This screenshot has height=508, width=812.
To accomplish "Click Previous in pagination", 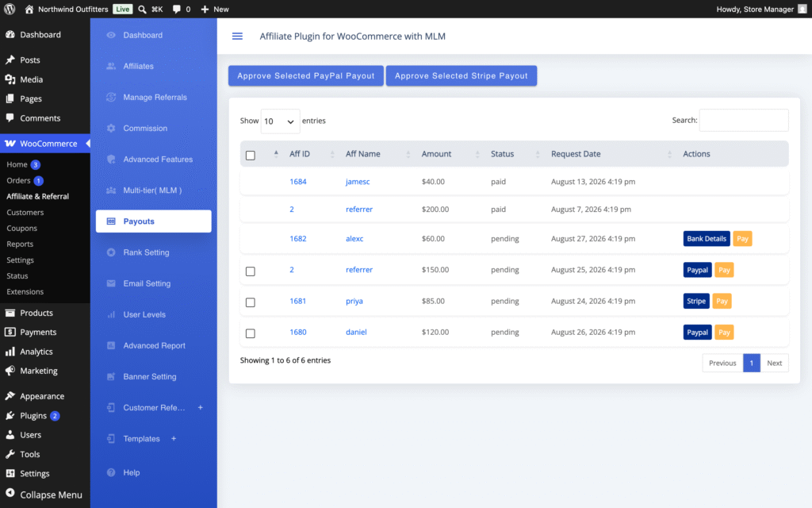I will click(x=722, y=363).
